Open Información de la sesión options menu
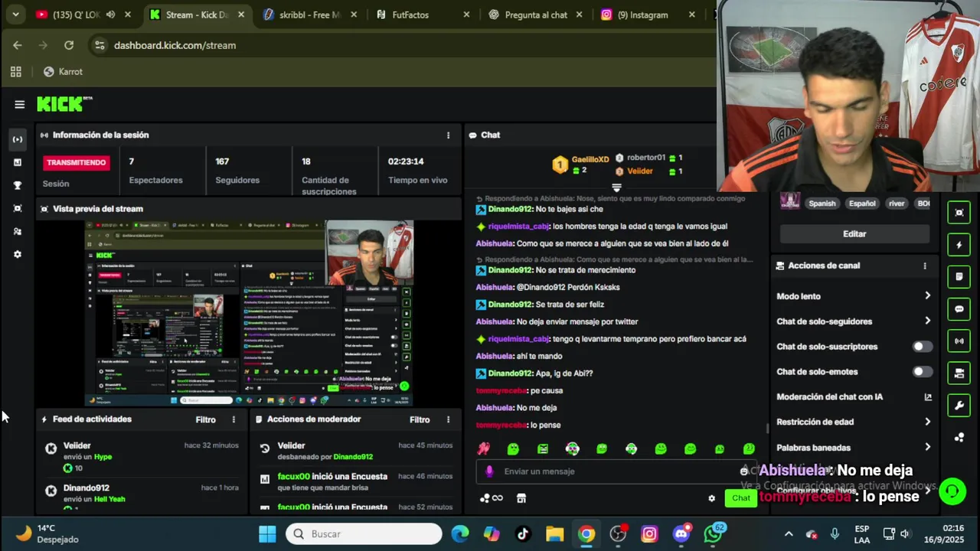 [449, 135]
